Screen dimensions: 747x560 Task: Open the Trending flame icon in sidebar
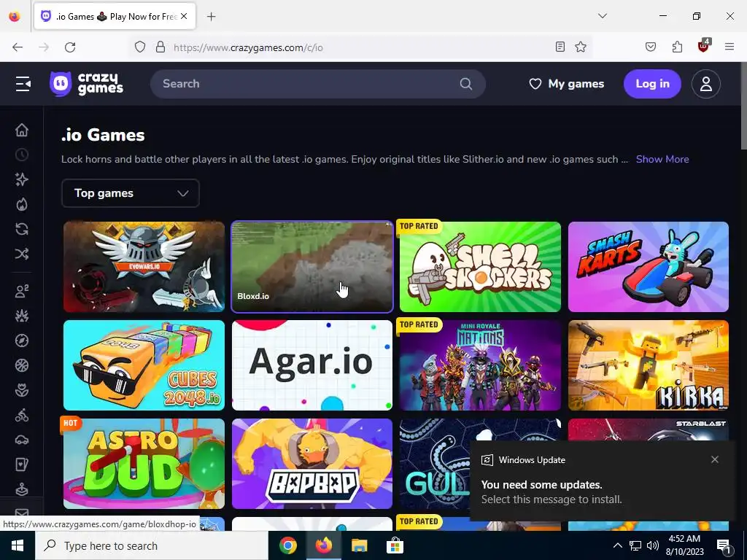coord(22,204)
